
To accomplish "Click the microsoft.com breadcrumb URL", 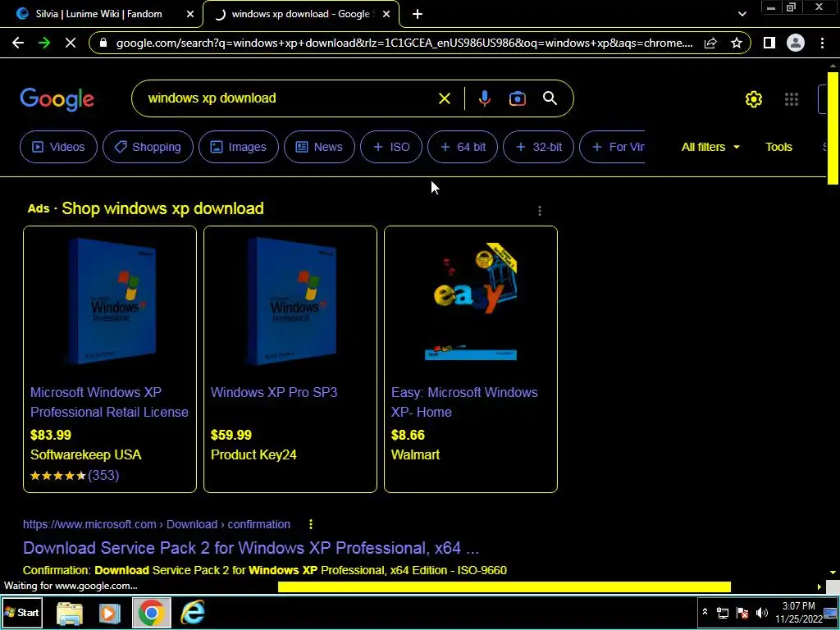I will click(157, 524).
